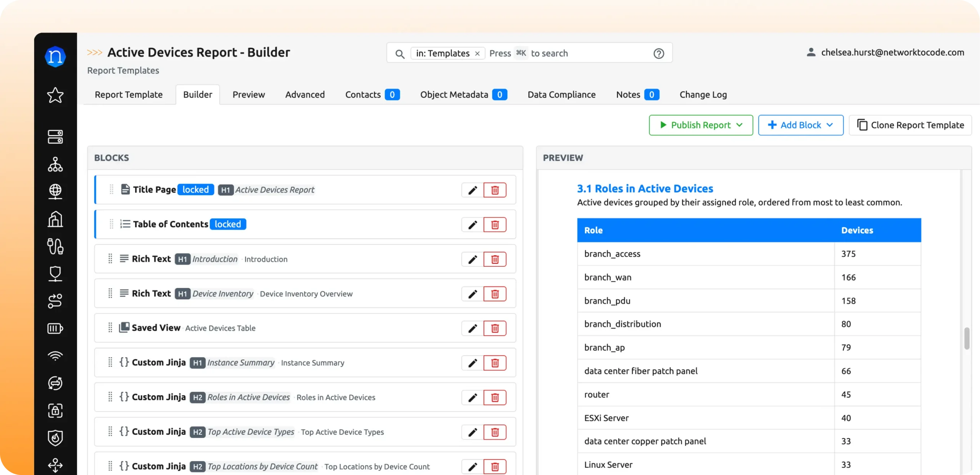Open the cable connectors icon in sidebar

(55, 246)
